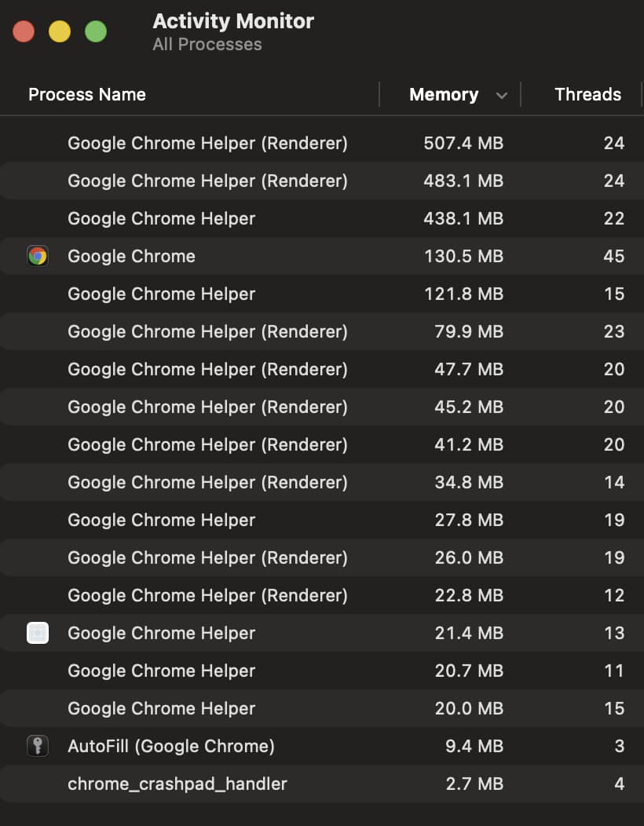Select the Google Chrome process row

coord(236,256)
